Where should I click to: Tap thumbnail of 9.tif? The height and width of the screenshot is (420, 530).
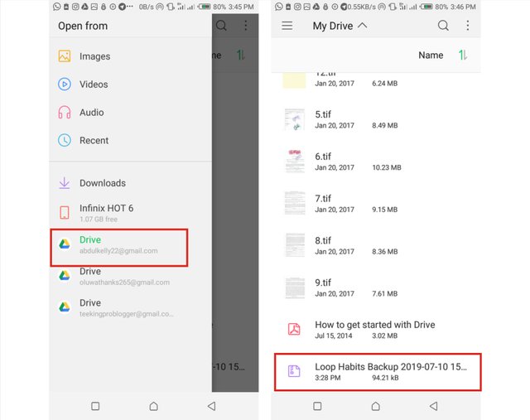tap(295, 287)
